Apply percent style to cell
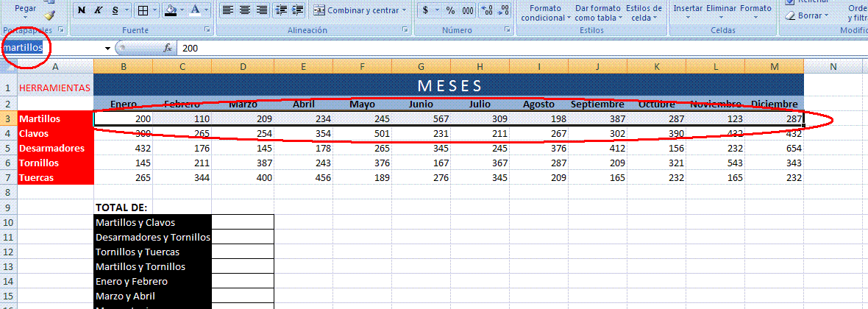The height and width of the screenshot is (309, 868). click(x=449, y=11)
